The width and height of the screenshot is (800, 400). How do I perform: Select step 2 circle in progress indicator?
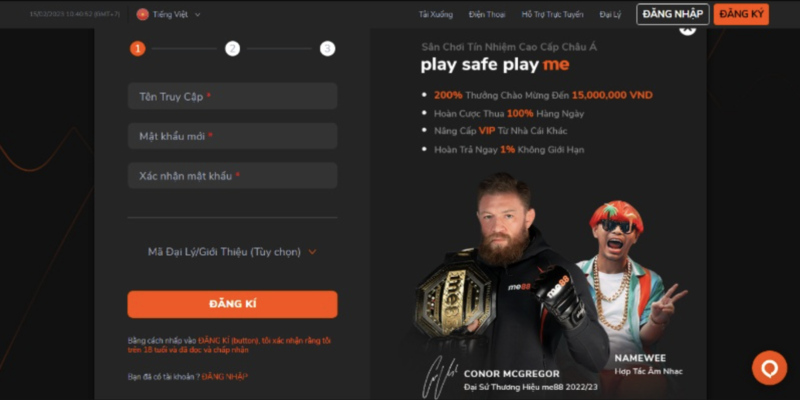click(x=232, y=48)
